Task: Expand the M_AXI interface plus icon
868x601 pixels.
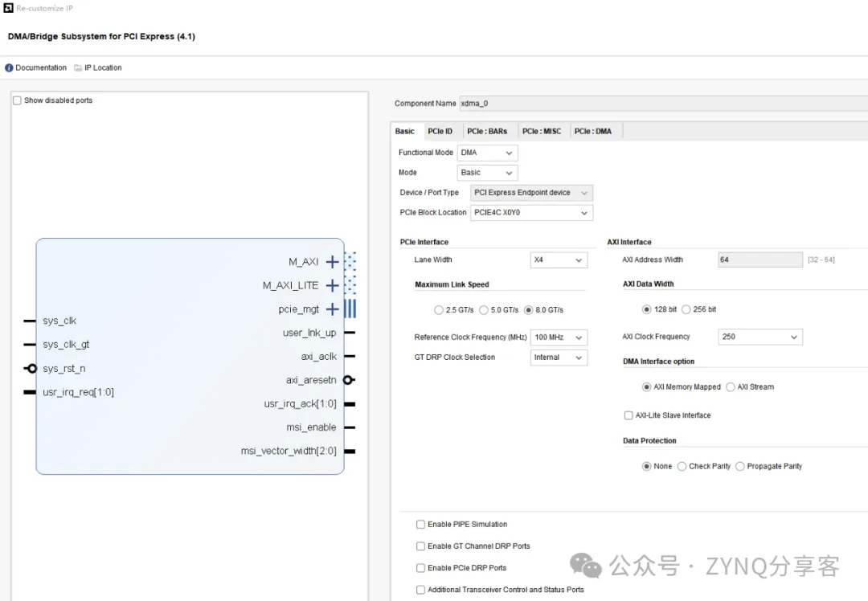Action: pyautogui.click(x=332, y=262)
